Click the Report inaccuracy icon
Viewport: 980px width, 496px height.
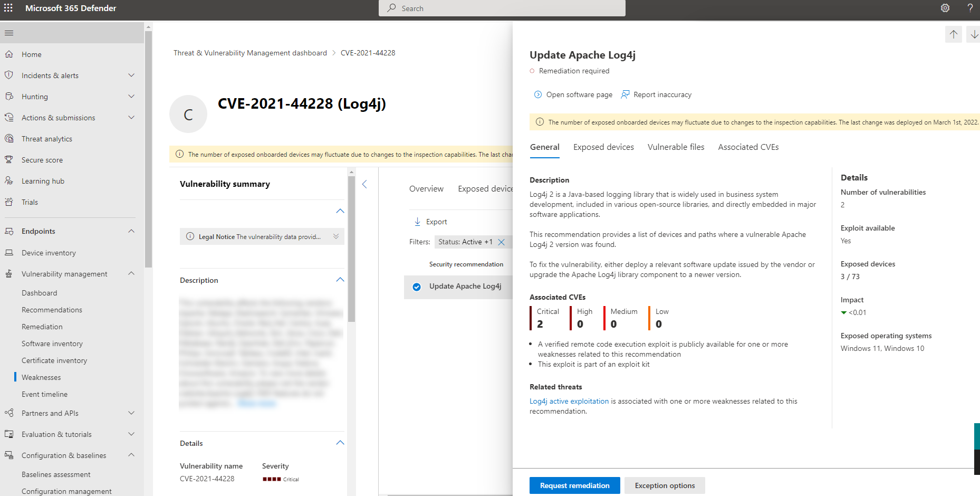(626, 94)
